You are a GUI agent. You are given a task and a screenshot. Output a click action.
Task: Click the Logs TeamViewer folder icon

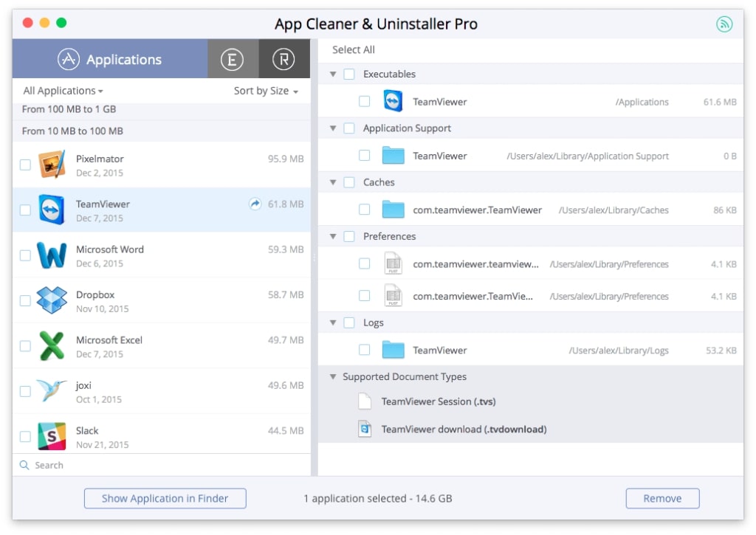click(x=393, y=350)
